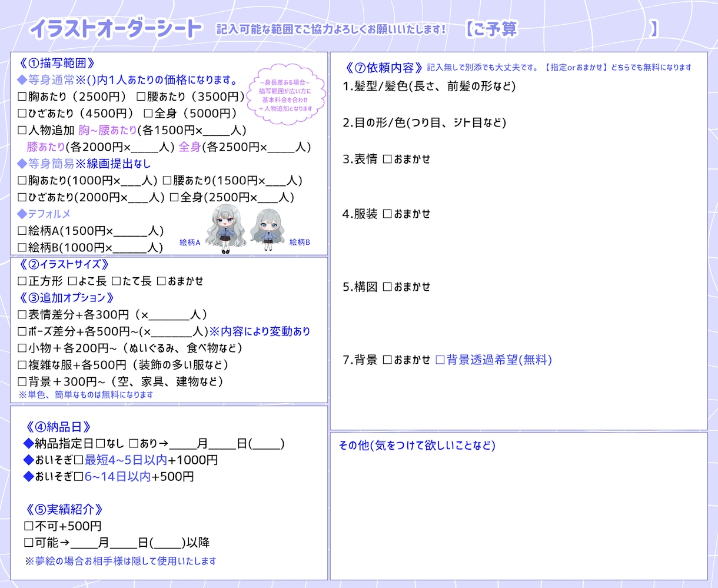Click the 絵柄B chibi sample image
Screen dimensions: 718x588
coord(268,230)
